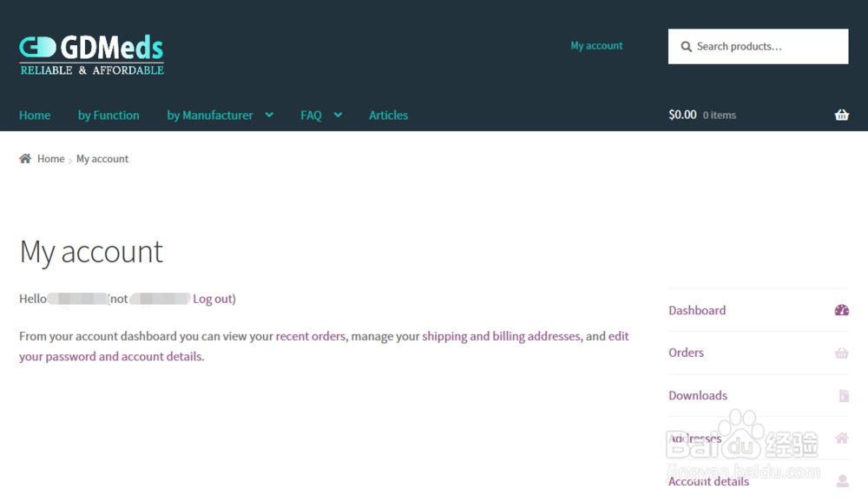View cart total $0.00
The height and width of the screenshot is (502, 868).
point(682,115)
